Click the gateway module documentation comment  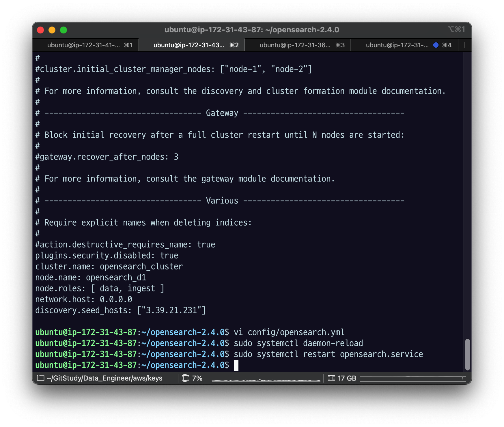185,179
